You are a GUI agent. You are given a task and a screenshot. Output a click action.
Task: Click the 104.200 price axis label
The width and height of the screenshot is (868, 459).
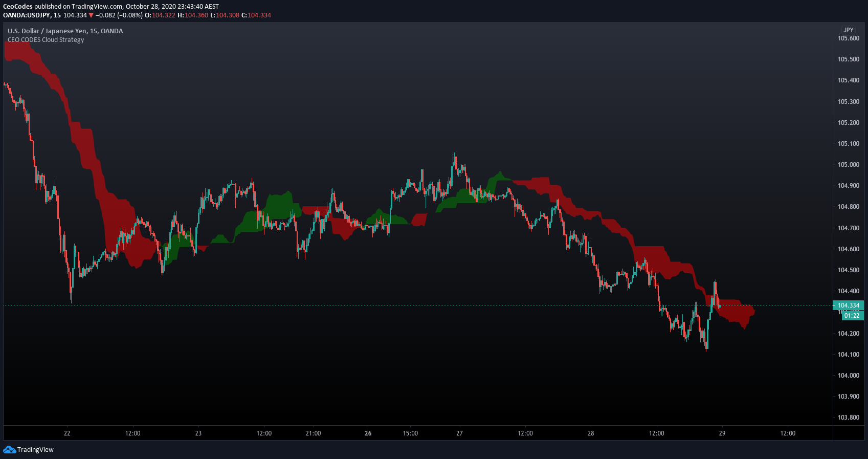pyautogui.click(x=849, y=334)
